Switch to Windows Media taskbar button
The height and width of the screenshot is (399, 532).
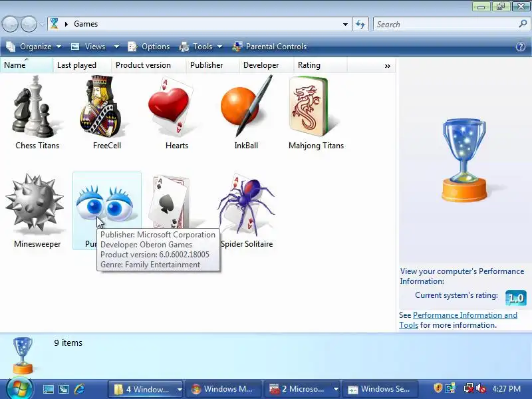coord(223,389)
